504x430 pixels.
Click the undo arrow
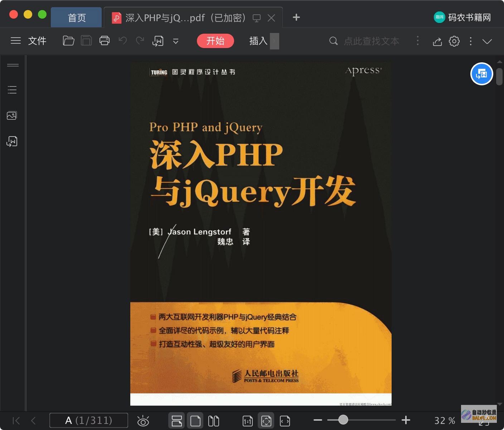pyautogui.click(x=122, y=40)
